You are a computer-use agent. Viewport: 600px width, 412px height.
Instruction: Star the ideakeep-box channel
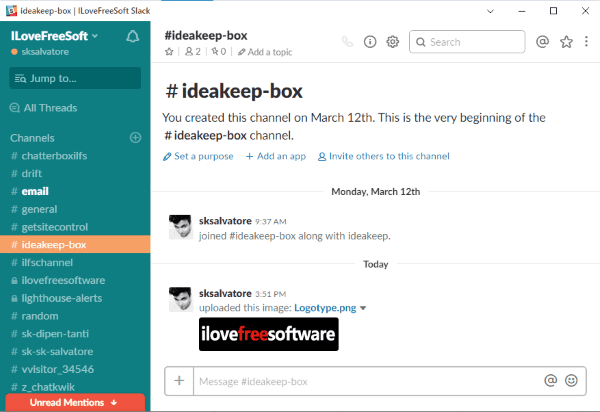[x=169, y=51]
